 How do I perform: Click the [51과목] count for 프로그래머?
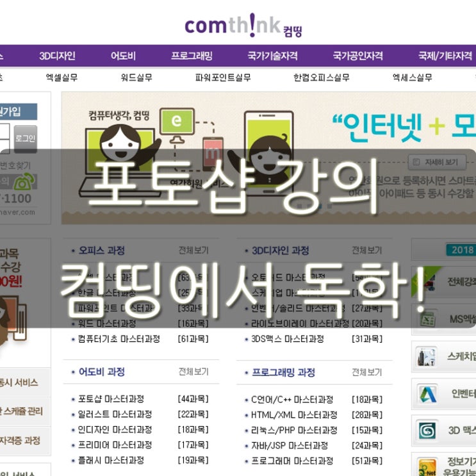tap(366, 461)
